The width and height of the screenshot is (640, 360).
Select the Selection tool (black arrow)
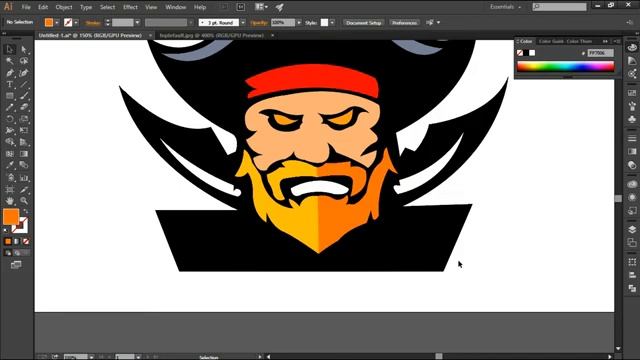tap(10, 49)
